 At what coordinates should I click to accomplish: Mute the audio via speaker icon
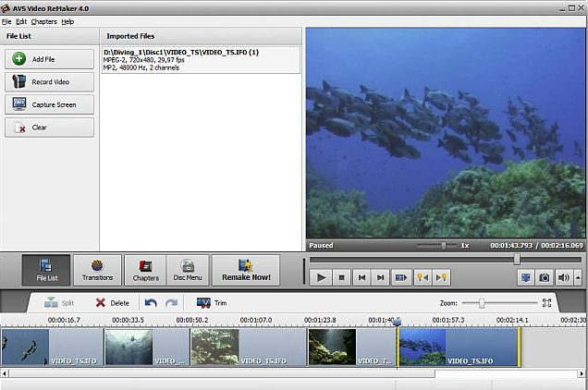click(x=563, y=277)
